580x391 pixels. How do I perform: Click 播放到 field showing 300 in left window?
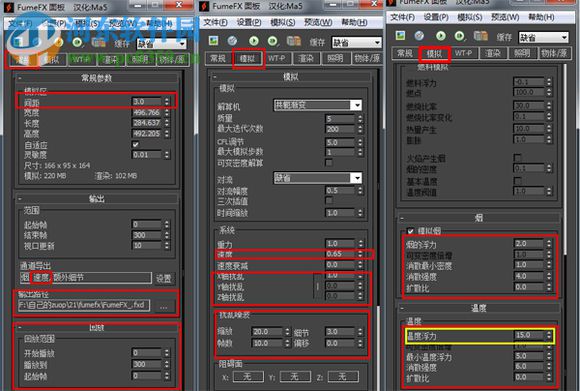[147, 364]
